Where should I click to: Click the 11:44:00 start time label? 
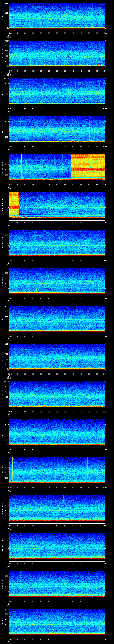9,33
